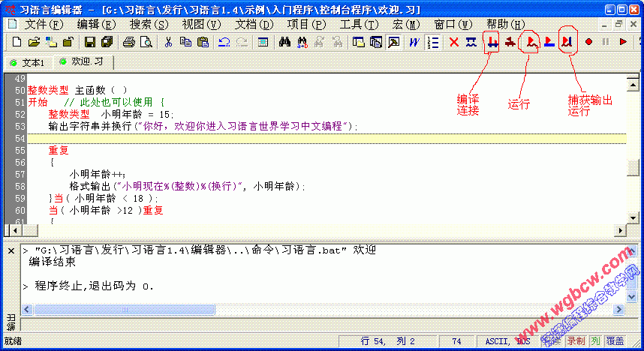Viewport: 644px width, 351px height.
Task: Cut selection with scissors icon
Action: pos(168,42)
